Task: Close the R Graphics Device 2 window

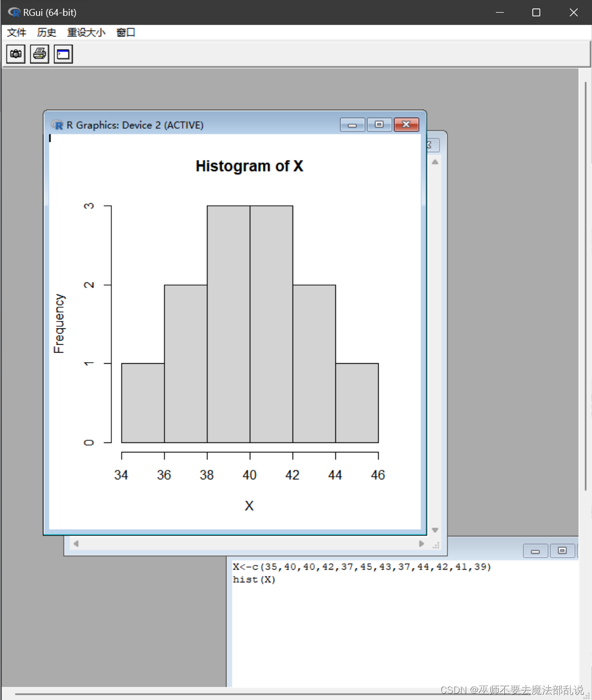Action: [x=406, y=125]
